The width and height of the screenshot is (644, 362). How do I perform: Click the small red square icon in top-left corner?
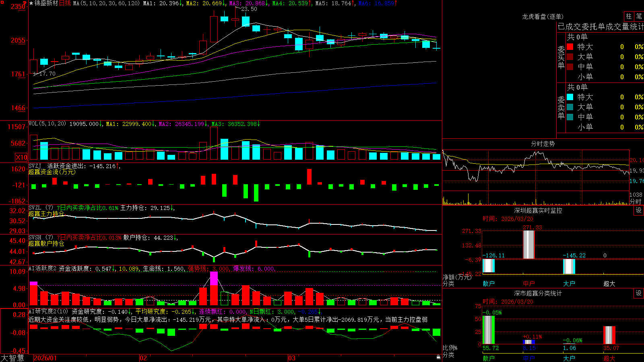coord(2,2)
